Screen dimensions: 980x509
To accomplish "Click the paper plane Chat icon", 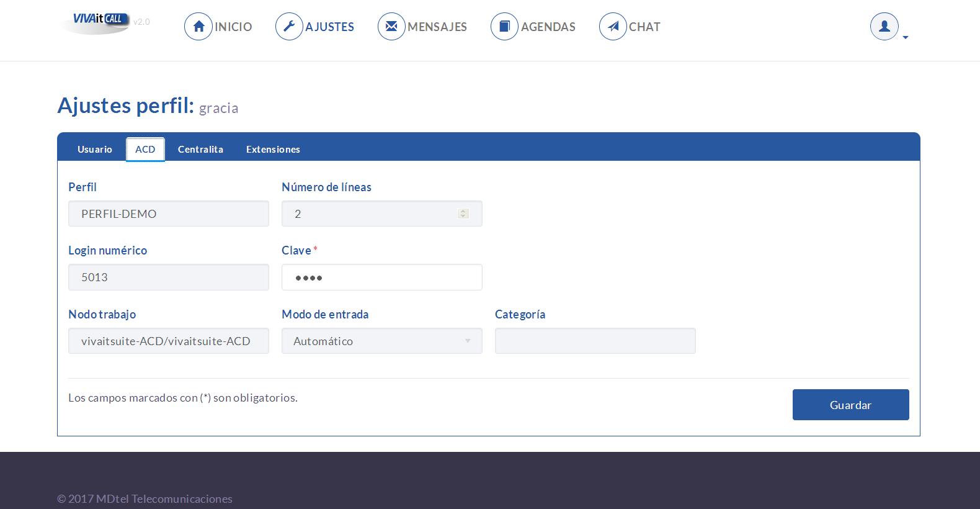I will (x=613, y=27).
